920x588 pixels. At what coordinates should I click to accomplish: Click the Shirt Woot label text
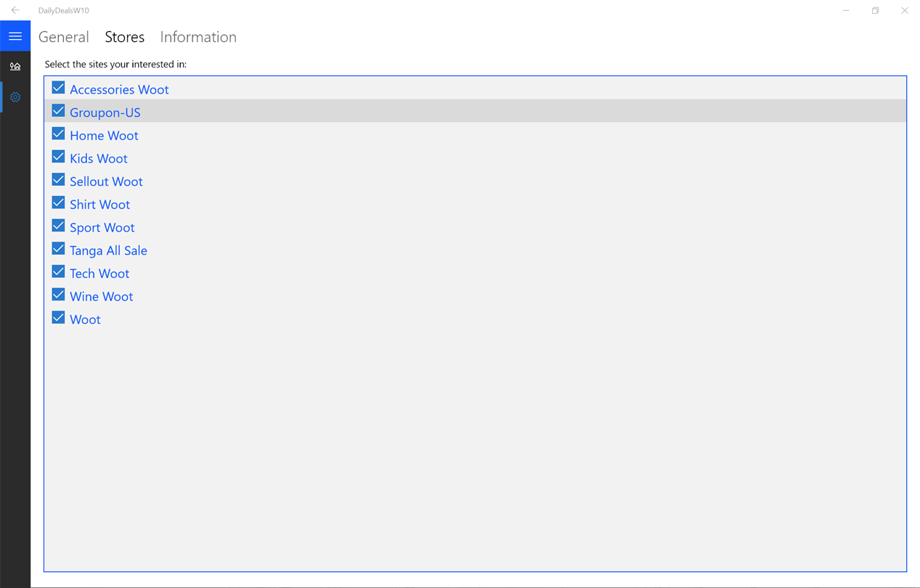[x=99, y=205]
